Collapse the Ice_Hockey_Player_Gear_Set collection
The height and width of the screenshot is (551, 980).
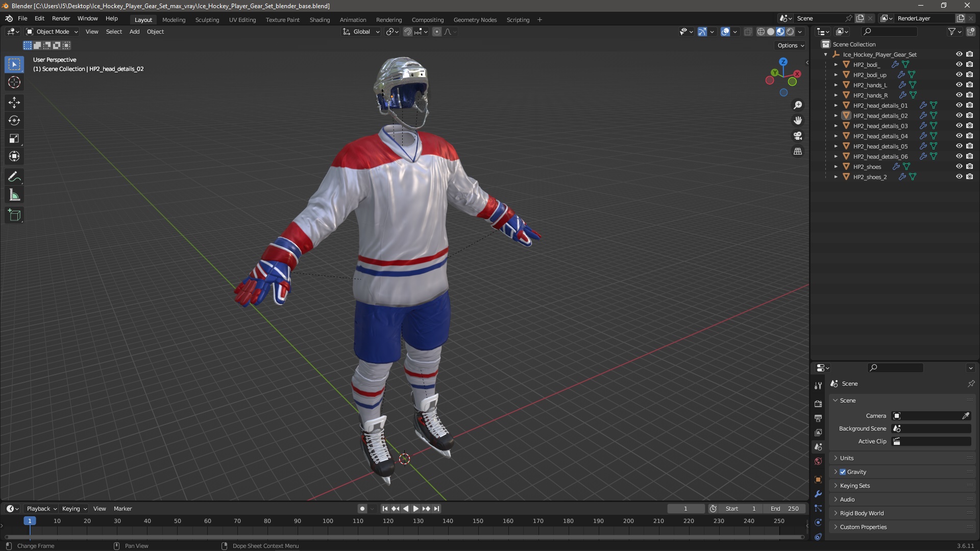tap(826, 55)
